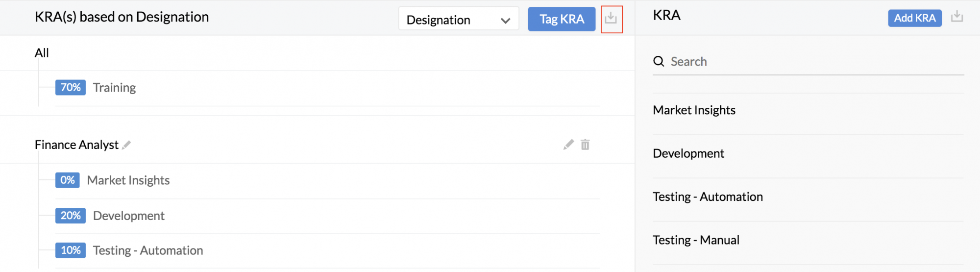Click the Tag KRA button
Image resolution: width=980 pixels, height=272 pixels.
tap(562, 19)
